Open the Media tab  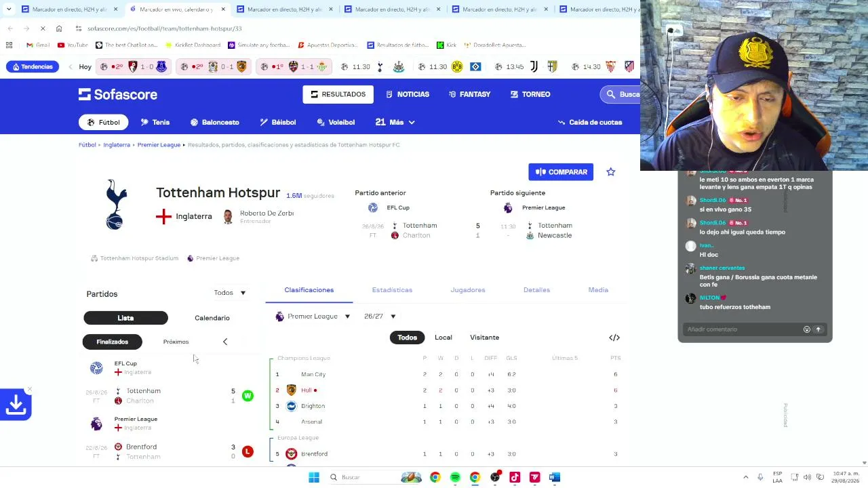[x=598, y=290]
